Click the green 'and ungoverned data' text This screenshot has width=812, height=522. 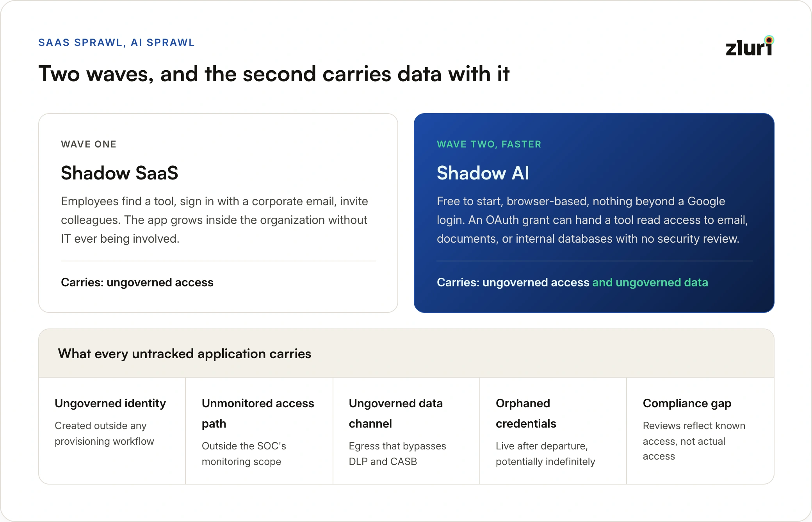click(650, 282)
